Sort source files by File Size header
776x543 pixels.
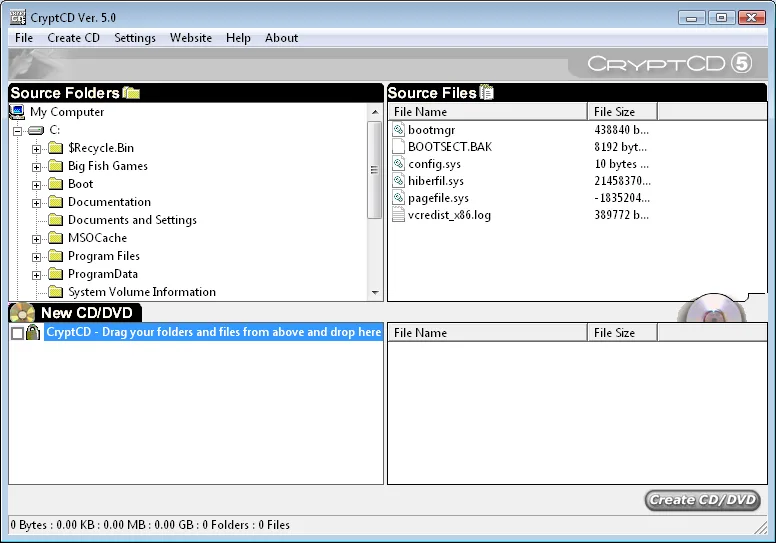point(622,111)
